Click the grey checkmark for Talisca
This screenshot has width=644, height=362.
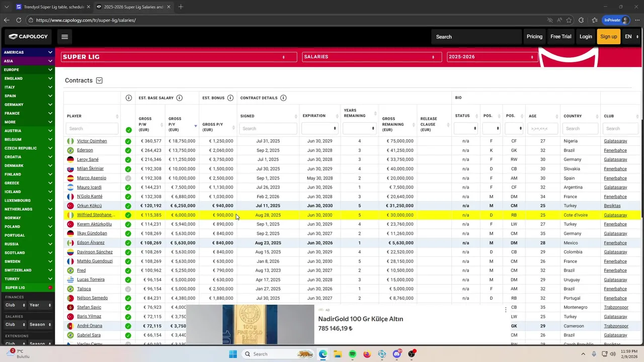pos(128,289)
